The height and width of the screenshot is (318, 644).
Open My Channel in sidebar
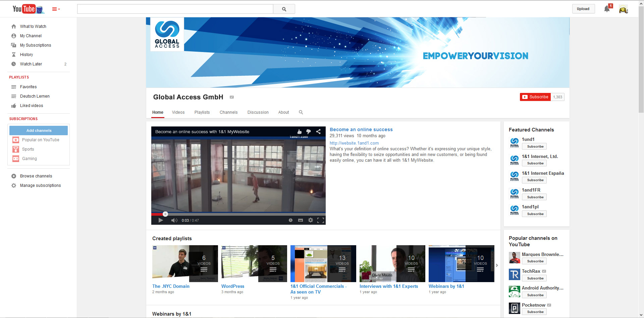(x=31, y=36)
